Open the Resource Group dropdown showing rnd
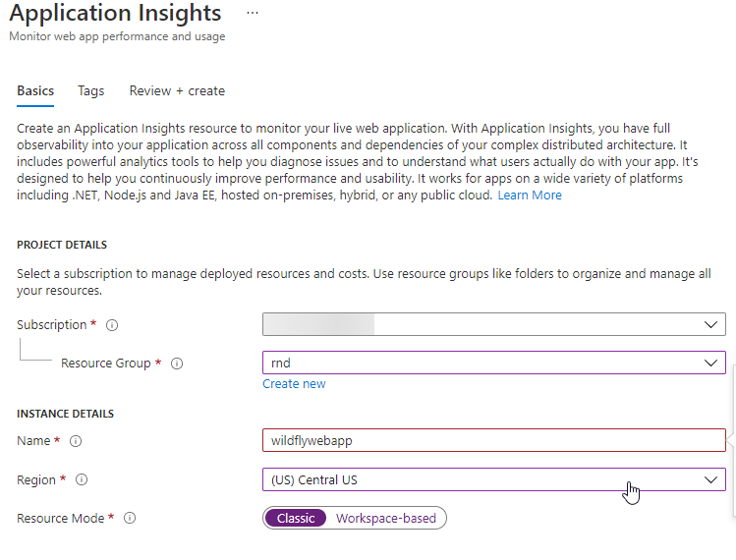The width and height of the screenshot is (736, 560). pos(494,363)
